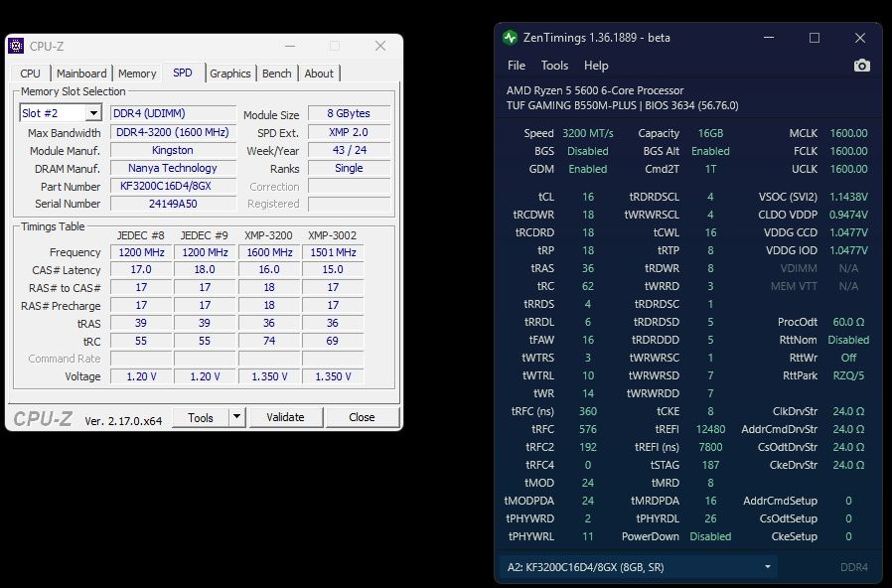Click the tPHYRDL 26 value

[x=710, y=518]
